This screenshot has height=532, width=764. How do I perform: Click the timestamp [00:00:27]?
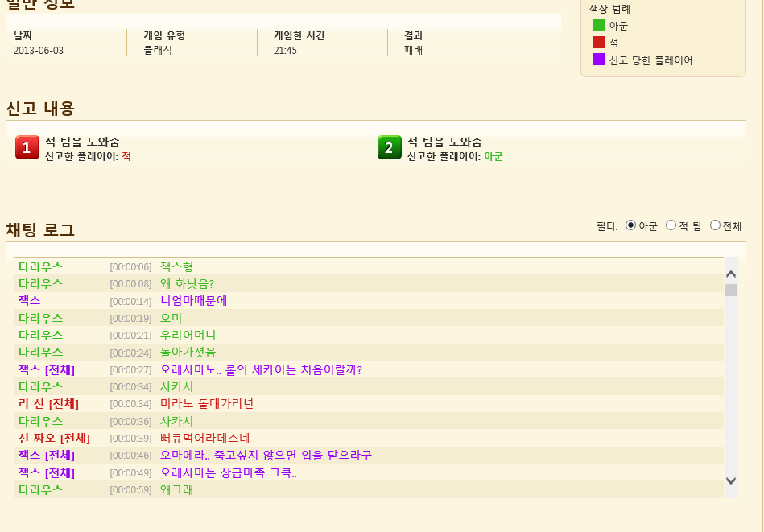point(130,370)
